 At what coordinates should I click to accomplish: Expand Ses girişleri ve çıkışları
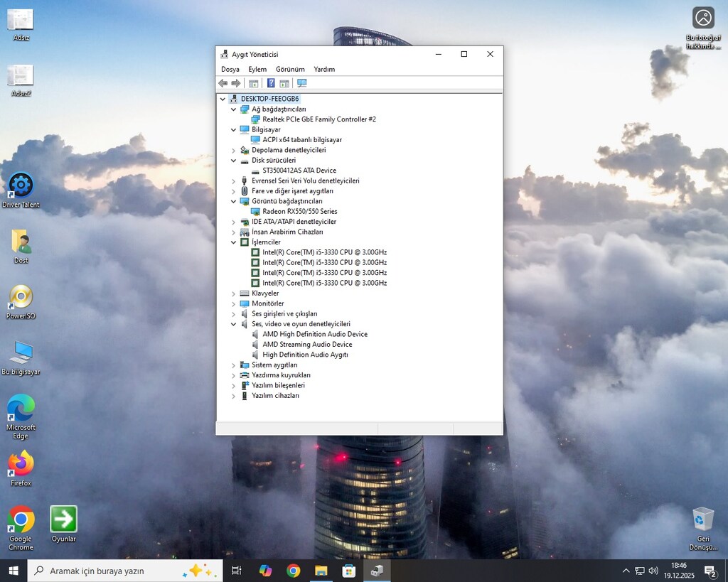(233, 314)
